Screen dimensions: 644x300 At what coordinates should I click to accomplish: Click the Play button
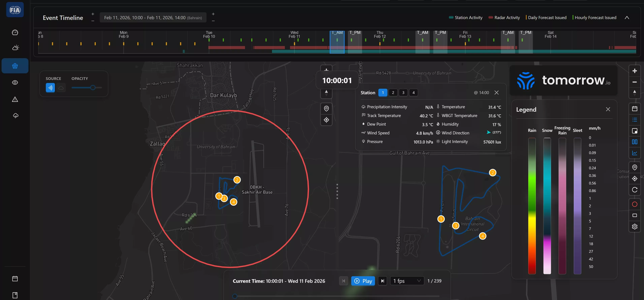point(363,281)
